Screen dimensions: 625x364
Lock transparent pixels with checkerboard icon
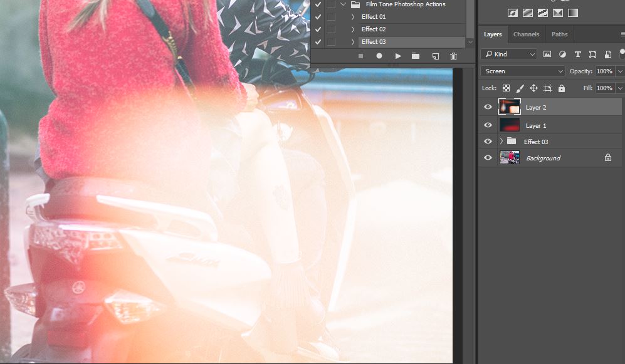[506, 88]
